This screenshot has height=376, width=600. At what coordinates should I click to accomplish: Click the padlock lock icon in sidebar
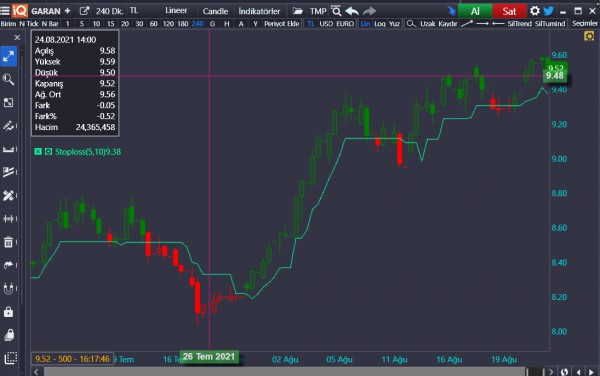pyautogui.click(x=8, y=312)
